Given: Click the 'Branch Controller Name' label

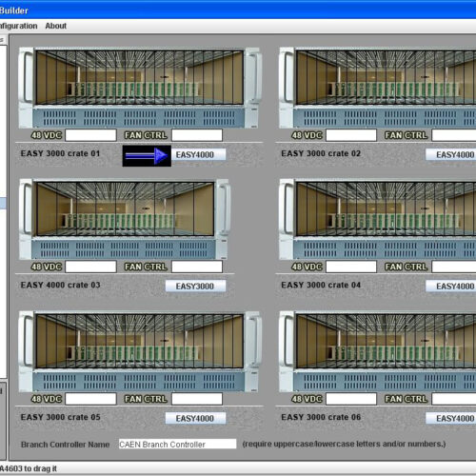Looking at the screenshot, I should tap(65, 445).
